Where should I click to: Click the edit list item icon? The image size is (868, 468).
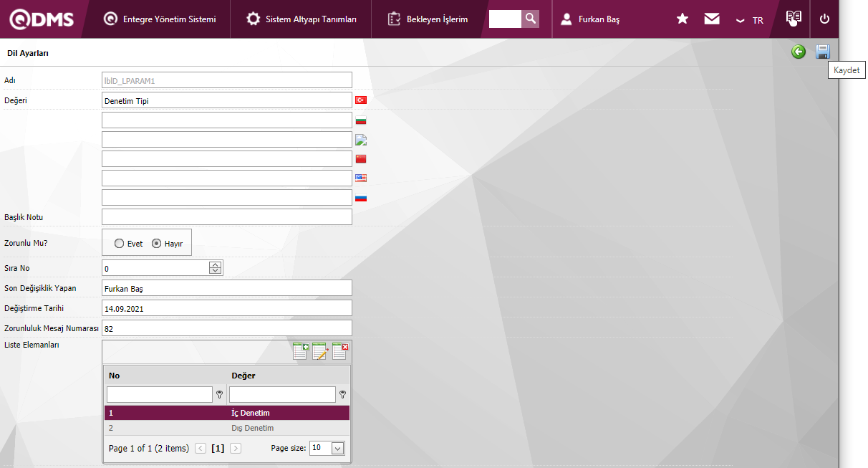click(x=320, y=351)
